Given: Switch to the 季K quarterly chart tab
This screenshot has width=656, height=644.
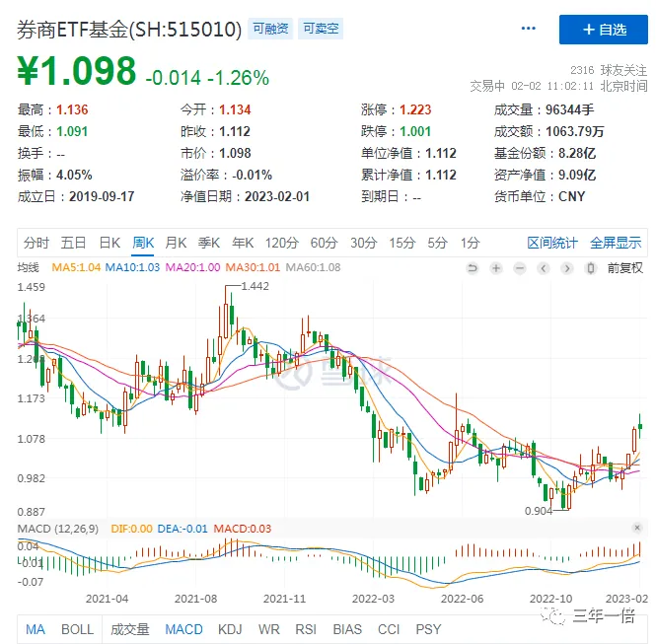Looking at the screenshot, I should [209, 243].
